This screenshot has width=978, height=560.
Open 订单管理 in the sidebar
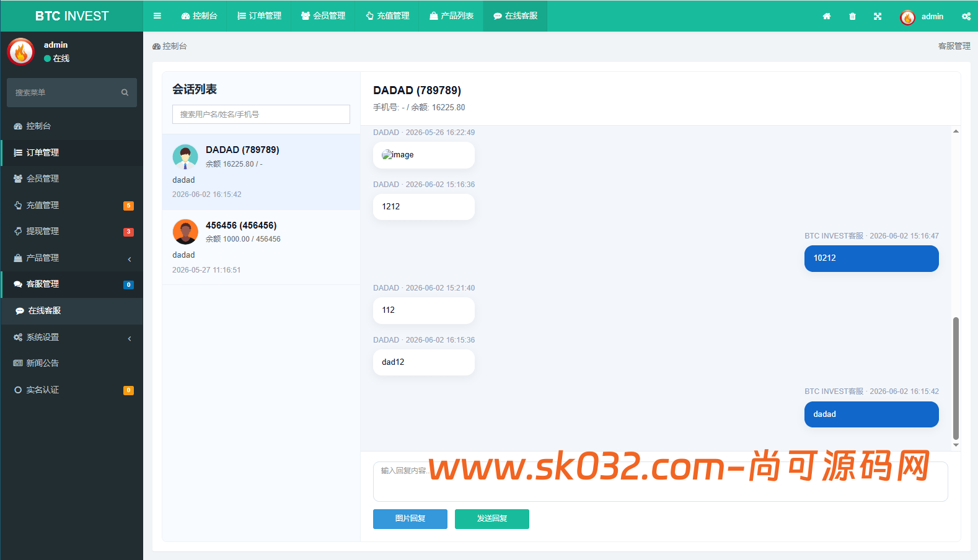click(x=71, y=152)
